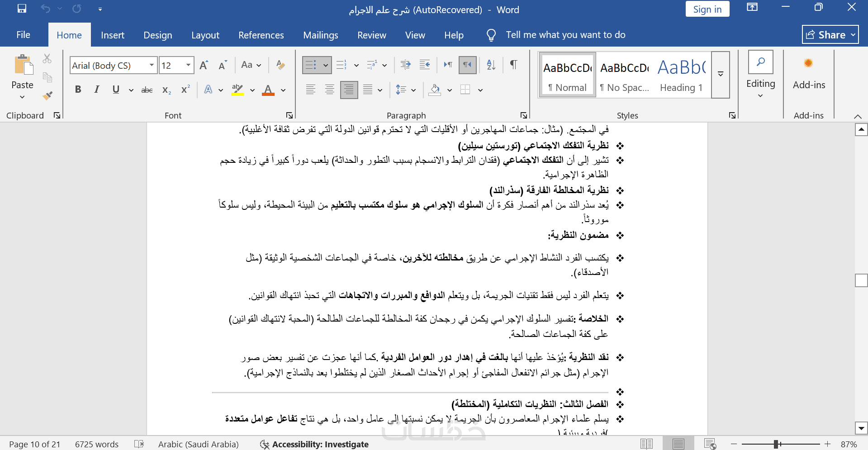The width and height of the screenshot is (868, 450).
Task: Open the spelling and proofing check icon
Action: click(139, 444)
